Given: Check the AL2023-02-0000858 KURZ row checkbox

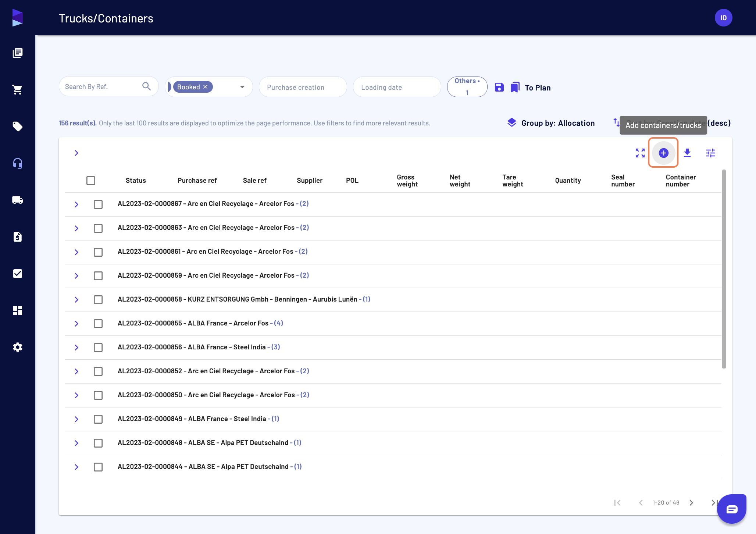Looking at the screenshot, I should (x=98, y=300).
